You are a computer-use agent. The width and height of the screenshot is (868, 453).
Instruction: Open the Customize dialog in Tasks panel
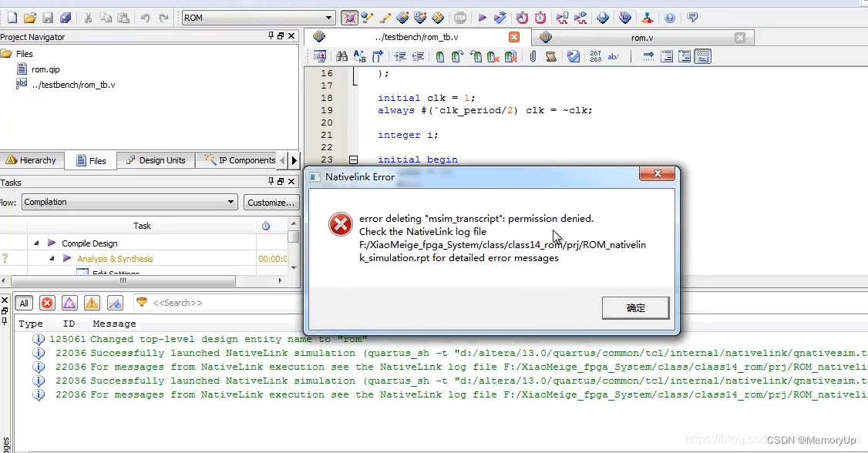[271, 202]
